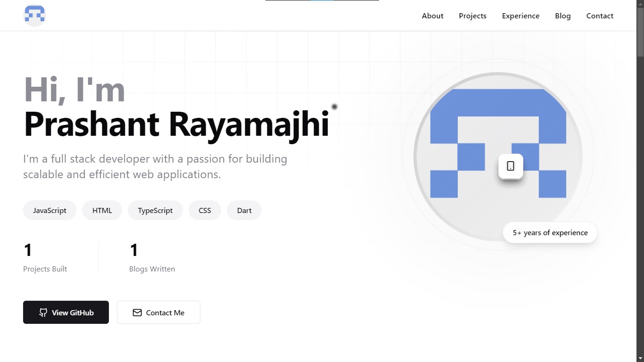The width and height of the screenshot is (644, 362).
Task: Go to the Projects section
Action: click(472, 16)
